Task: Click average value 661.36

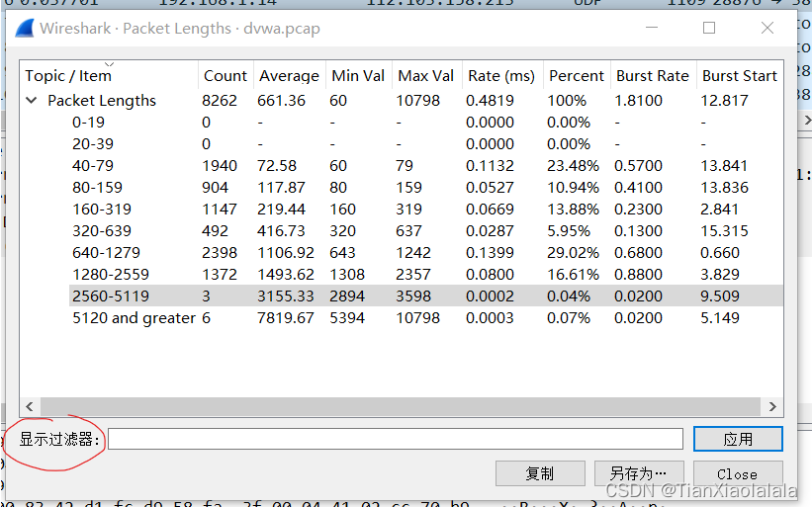Action: (x=281, y=101)
